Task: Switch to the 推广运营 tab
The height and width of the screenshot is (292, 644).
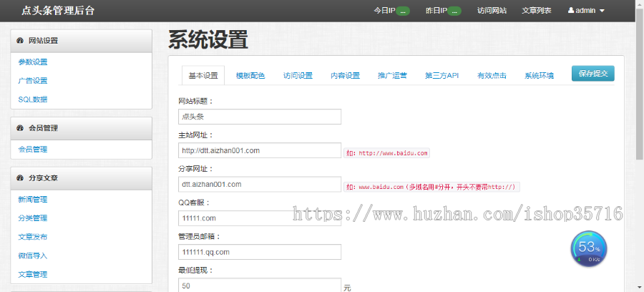Action: 393,76
